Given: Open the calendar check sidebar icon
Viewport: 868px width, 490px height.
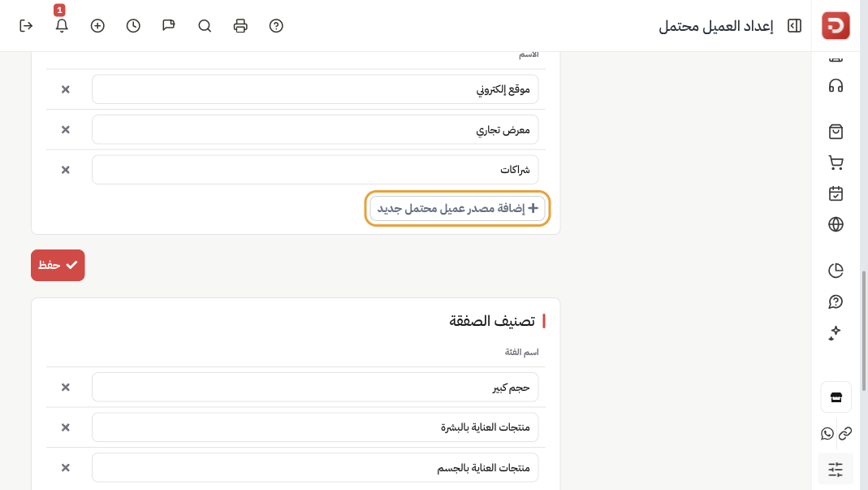Looking at the screenshot, I should click(836, 193).
